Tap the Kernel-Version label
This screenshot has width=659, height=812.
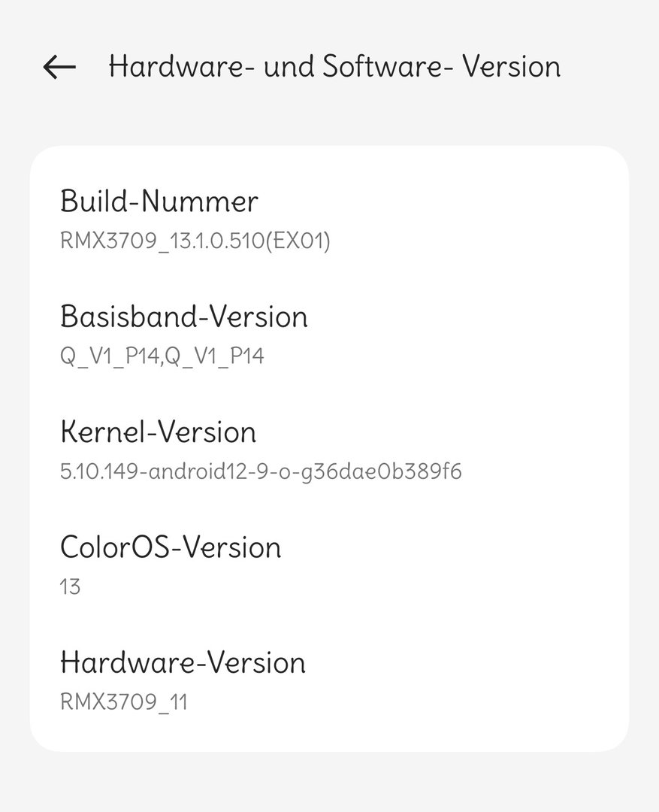pyautogui.click(x=158, y=432)
